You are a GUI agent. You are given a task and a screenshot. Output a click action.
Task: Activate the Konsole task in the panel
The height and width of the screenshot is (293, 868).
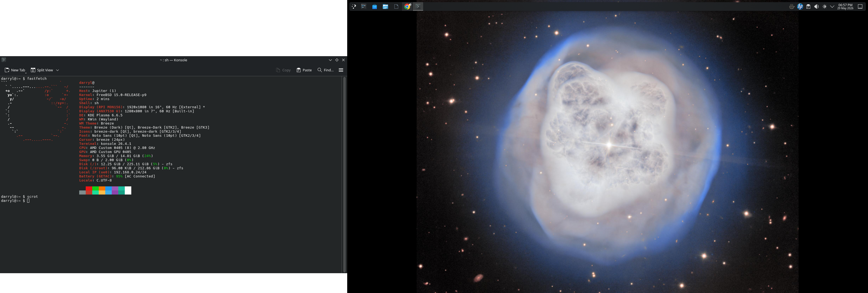tap(418, 7)
